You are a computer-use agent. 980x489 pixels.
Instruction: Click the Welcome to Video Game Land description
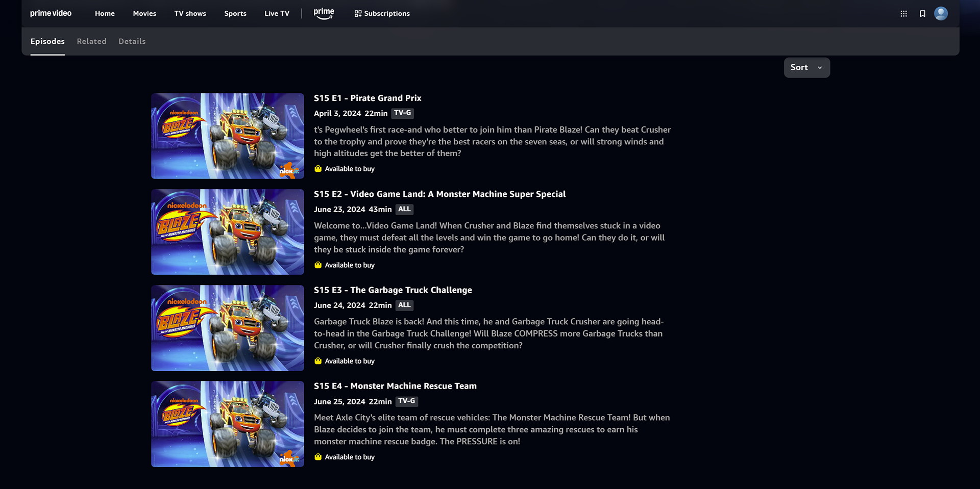click(x=489, y=238)
